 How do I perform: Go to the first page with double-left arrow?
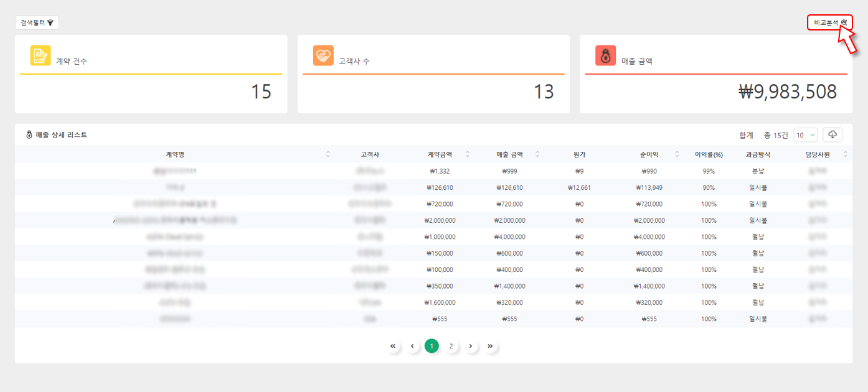click(x=393, y=346)
